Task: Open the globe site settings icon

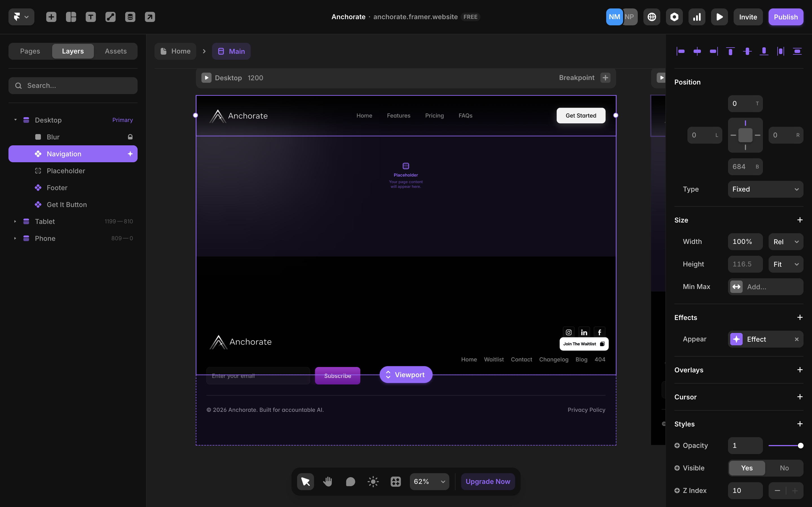Action: pyautogui.click(x=652, y=17)
